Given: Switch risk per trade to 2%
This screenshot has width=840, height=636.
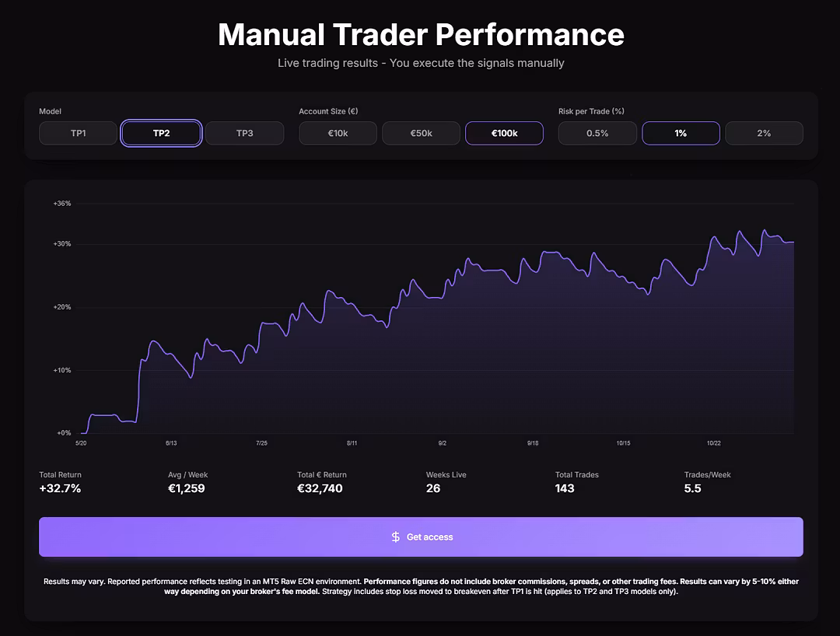Looking at the screenshot, I should 764,133.
